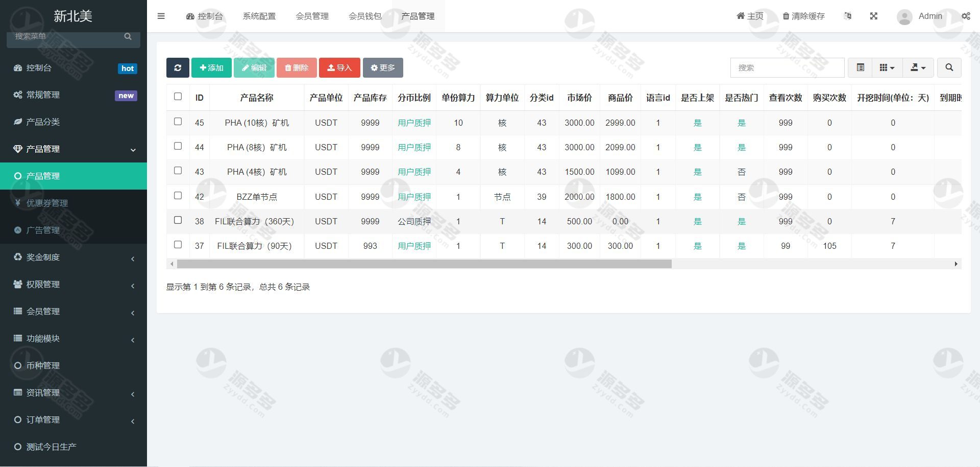The image size is (980, 467).
Task: Switch to the 系统配置 tab
Action: (x=259, y=16)
